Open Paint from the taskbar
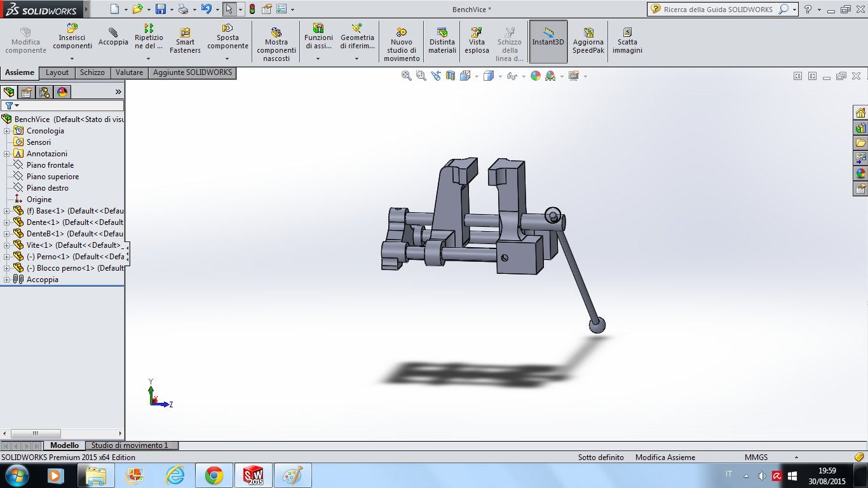 292,475
